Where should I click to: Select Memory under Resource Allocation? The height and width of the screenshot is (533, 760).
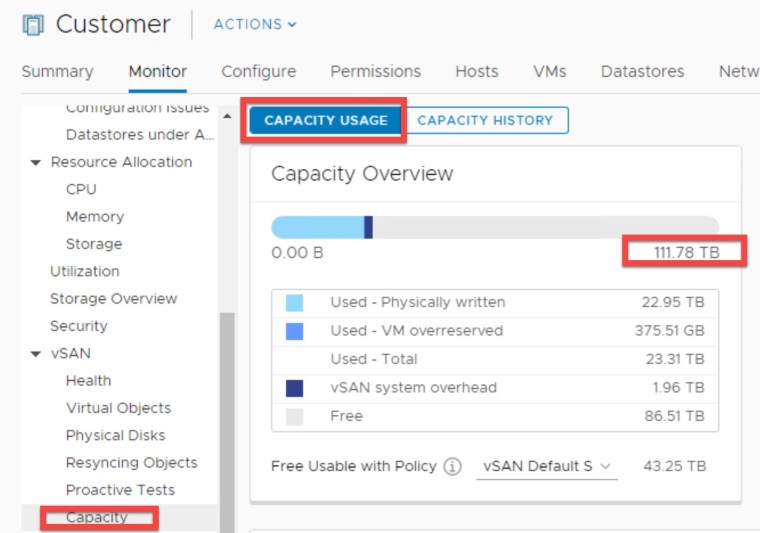(95, 217)
